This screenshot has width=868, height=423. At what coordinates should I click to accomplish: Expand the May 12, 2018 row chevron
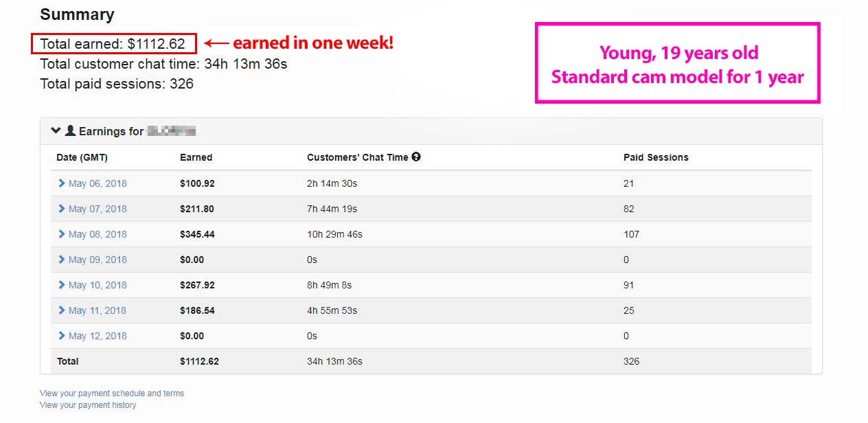62,336
